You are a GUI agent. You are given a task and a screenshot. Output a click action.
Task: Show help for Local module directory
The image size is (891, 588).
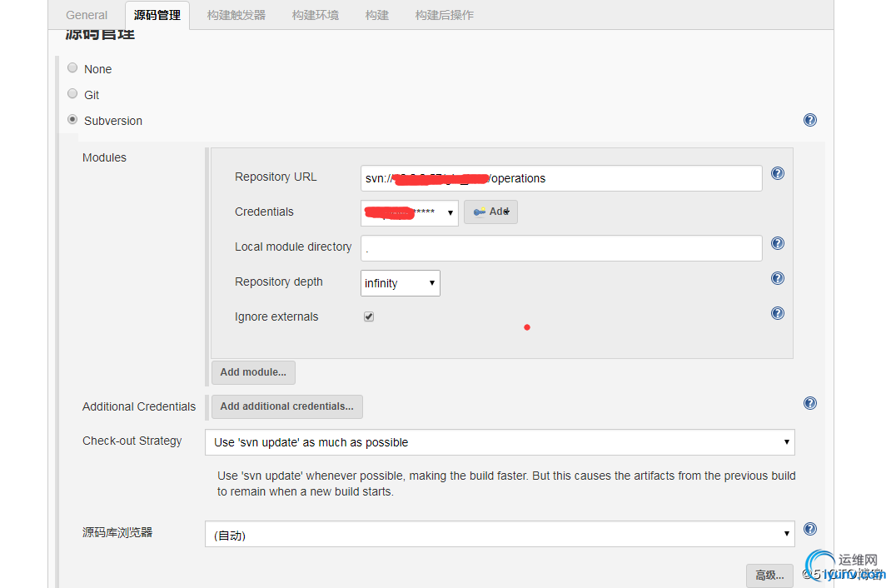[778, 243]
